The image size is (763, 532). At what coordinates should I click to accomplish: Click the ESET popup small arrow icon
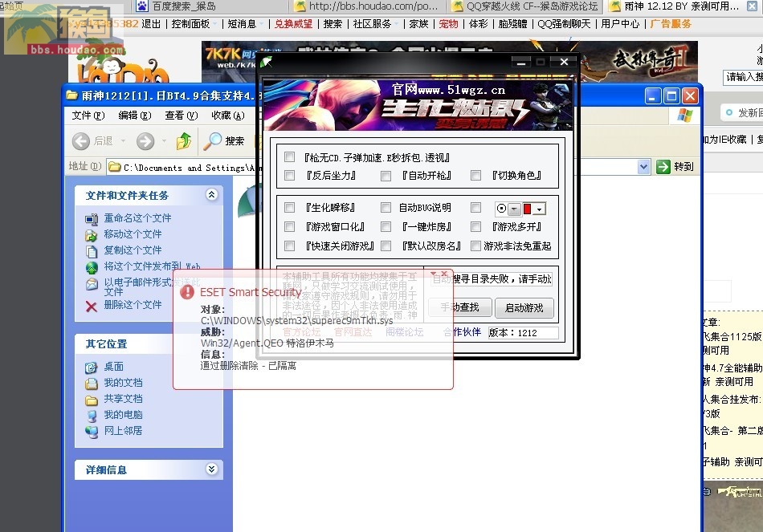coord(433,274)
